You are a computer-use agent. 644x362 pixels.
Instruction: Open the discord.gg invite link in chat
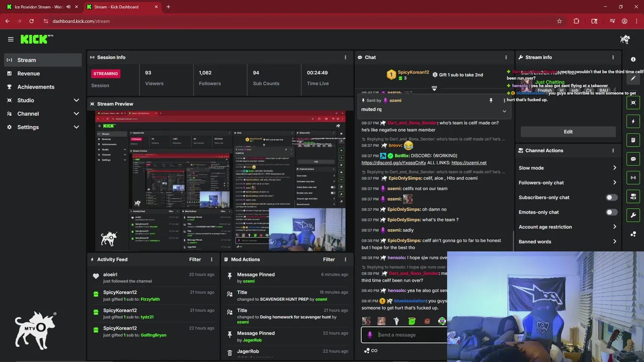tap(394, 163)
